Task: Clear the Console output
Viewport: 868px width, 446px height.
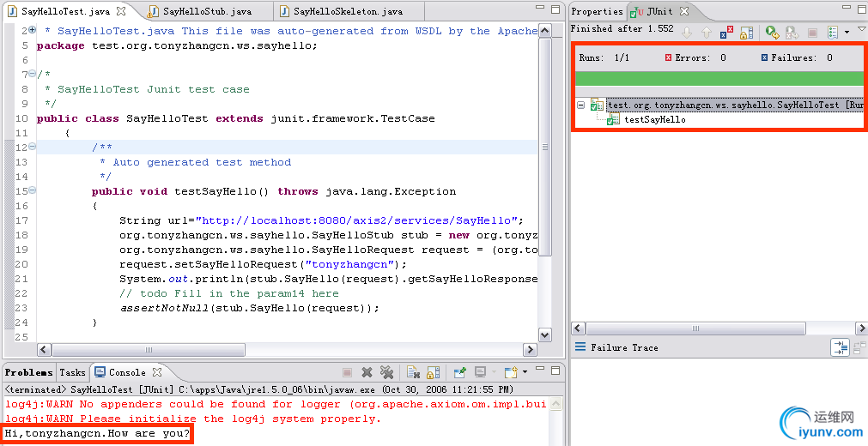Action: (413, 372)
